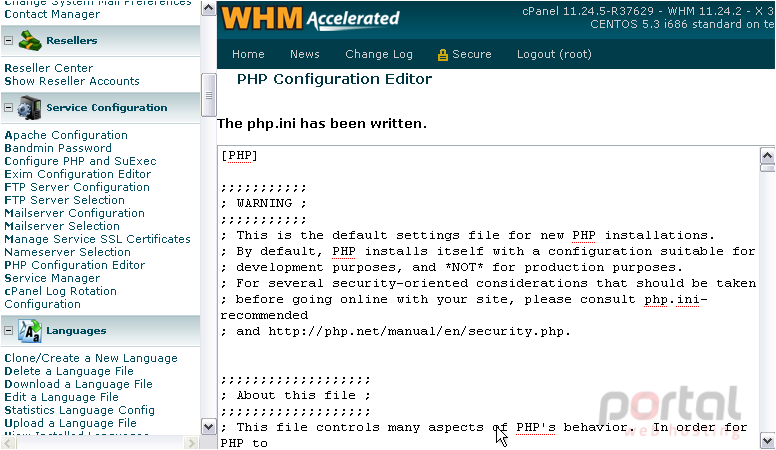Open FTP Server Configuration
776x450 pixels.
tap(77, 187)
